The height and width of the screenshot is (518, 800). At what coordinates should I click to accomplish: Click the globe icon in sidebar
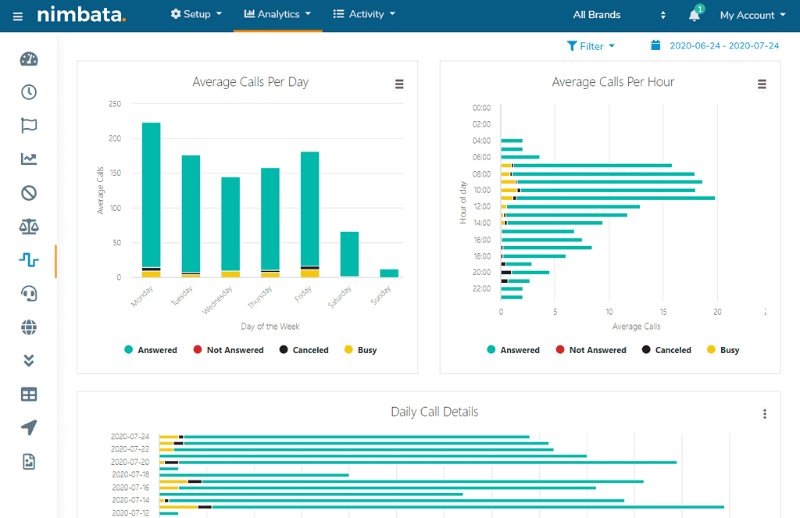tap(29, 327)
